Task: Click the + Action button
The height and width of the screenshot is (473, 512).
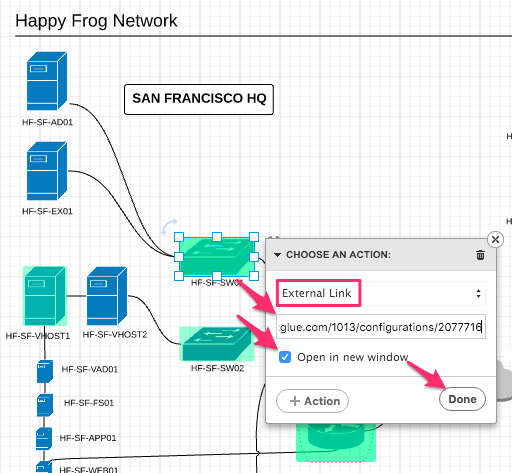Action: 312,401
